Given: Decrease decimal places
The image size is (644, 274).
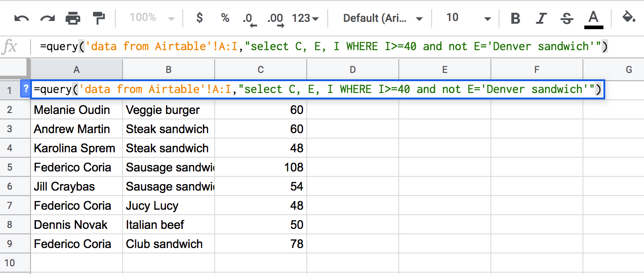Looking at the screenshot, I should [250, 19].
